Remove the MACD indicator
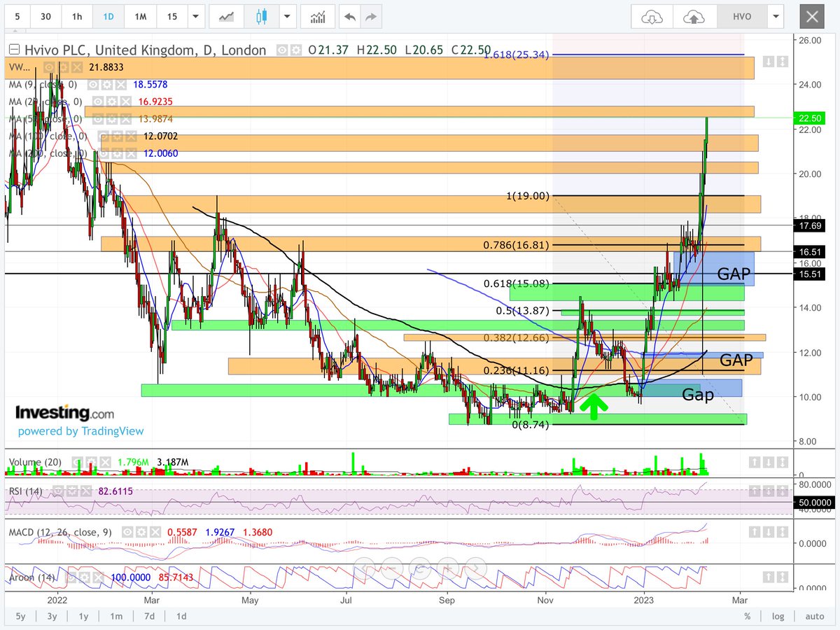 (x=155, y=532)
